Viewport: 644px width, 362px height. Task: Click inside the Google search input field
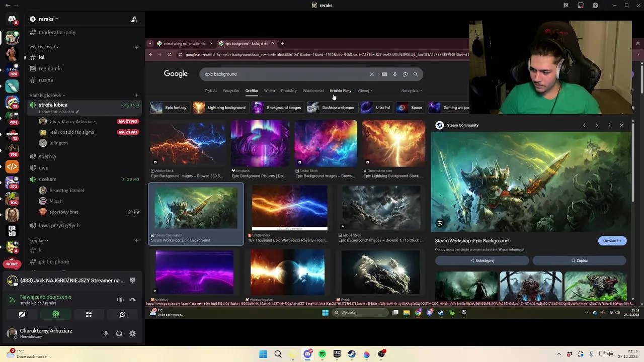pyautogui.click(x=284, y=74)
